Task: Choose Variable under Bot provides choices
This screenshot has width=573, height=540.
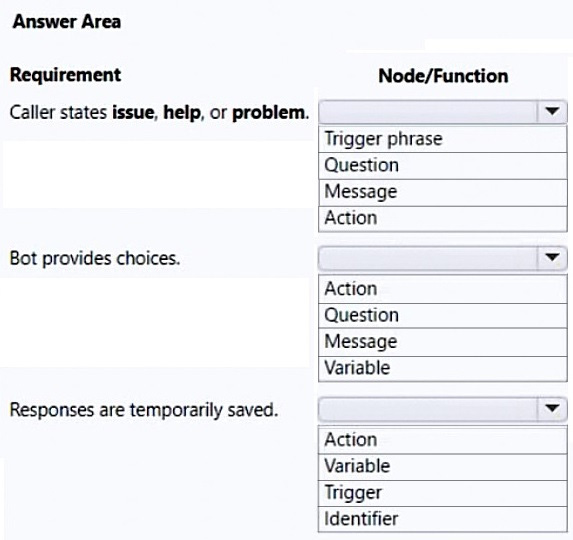Action: (x=443, y=369)
